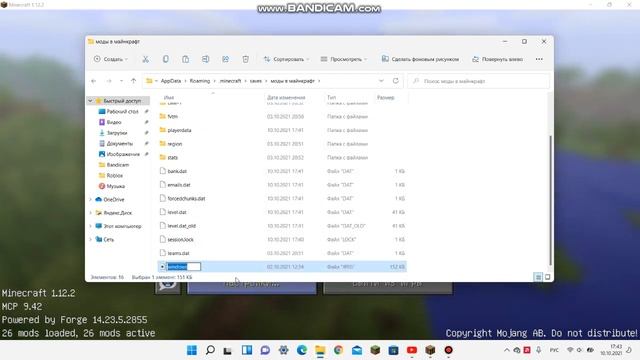
Task: Refresh the folder with the reload icon
Action: click(396, 81)
